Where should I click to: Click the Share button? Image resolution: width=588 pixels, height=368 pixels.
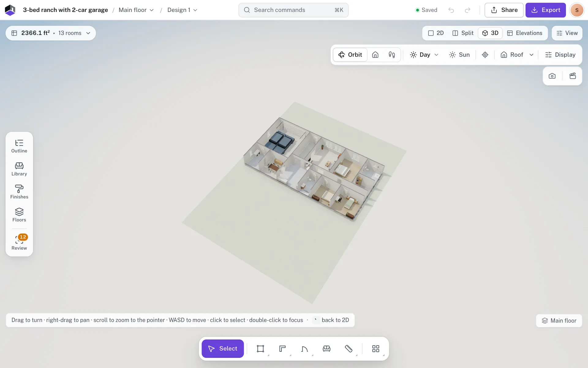(504, 10)
